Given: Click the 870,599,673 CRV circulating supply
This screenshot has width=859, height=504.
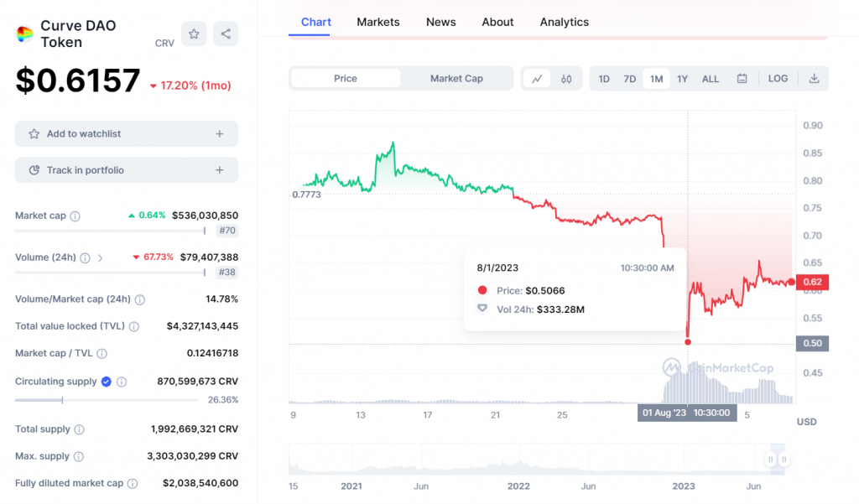Looking at the screenshot, I should tap(197, 382).
